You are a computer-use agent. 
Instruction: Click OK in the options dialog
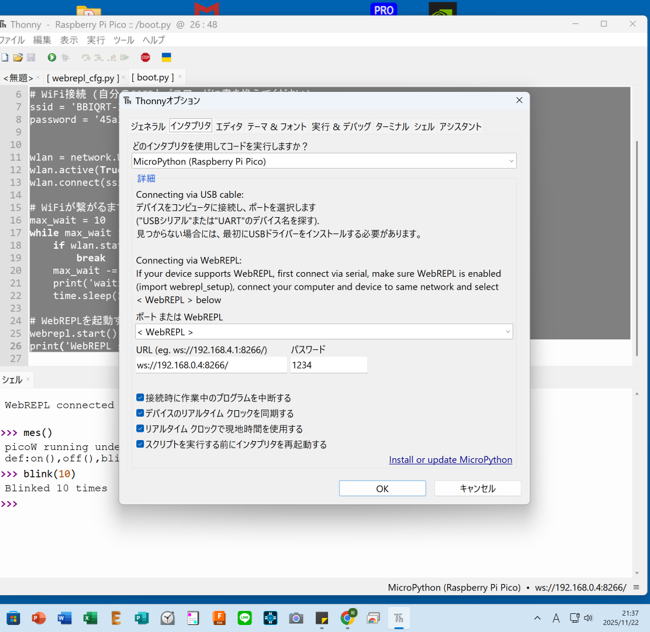(x=382, y=488)
